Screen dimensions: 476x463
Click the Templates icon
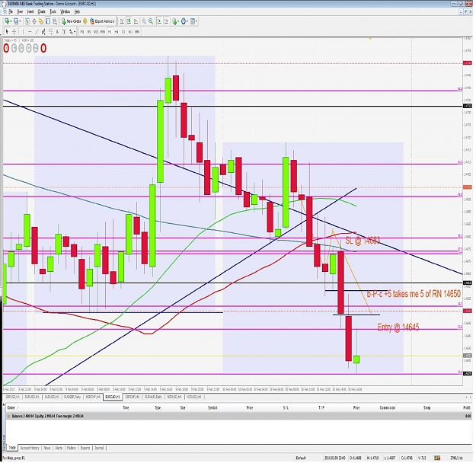tap(193, 21)
